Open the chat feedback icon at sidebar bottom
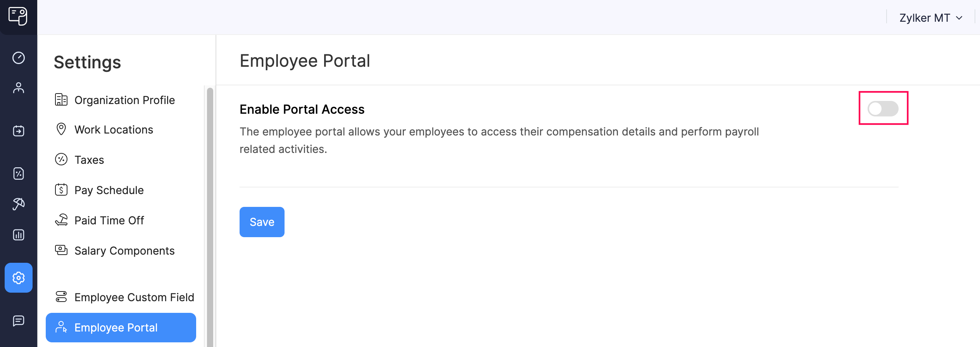The height and width of the screenshot is (347, 980). pyautogui.click(x=18, y=320)
